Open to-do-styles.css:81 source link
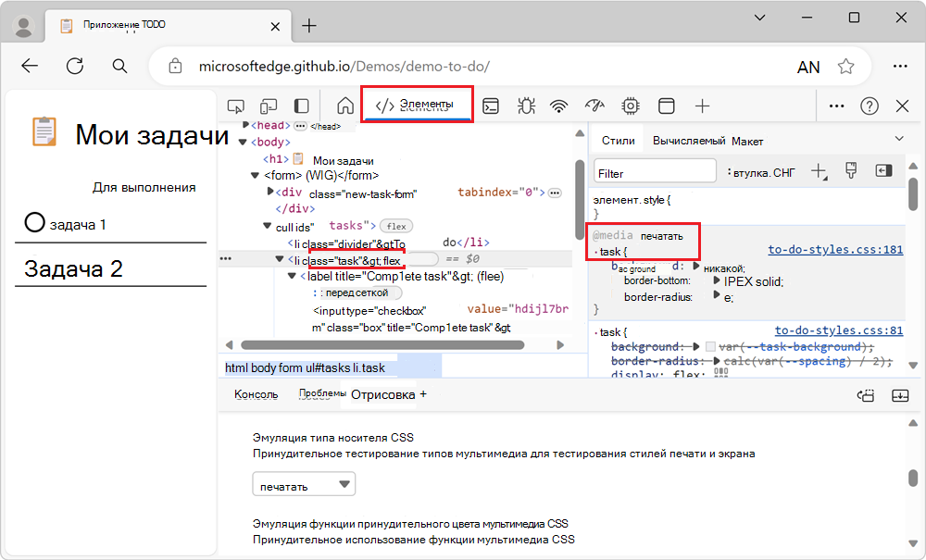 pos(839,330)
